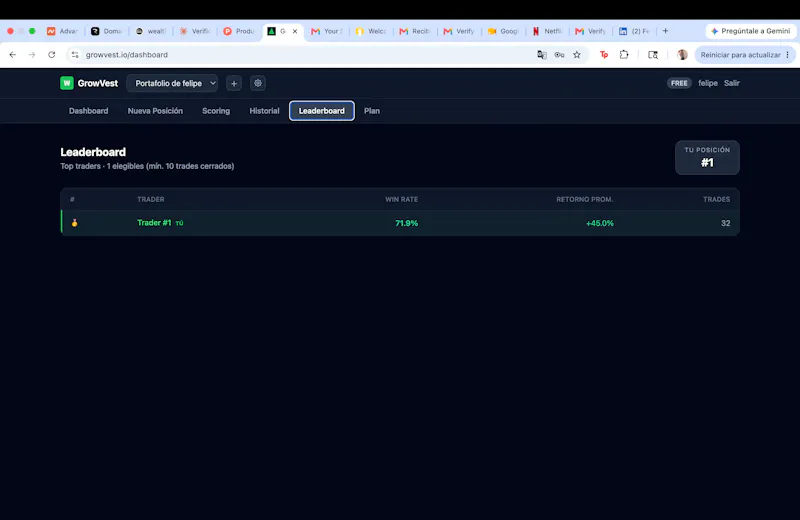
Task: Switch to the Google browser tab
Action: coord(504,31)
